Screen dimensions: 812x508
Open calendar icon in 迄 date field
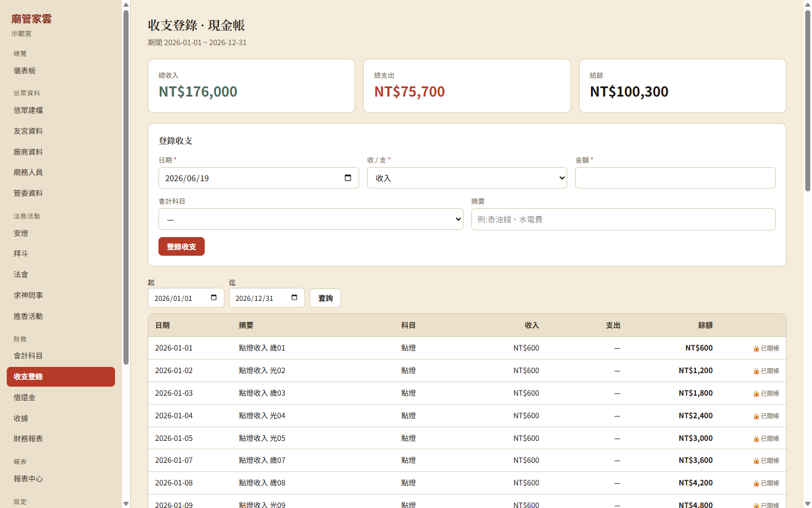pos(294,297)
